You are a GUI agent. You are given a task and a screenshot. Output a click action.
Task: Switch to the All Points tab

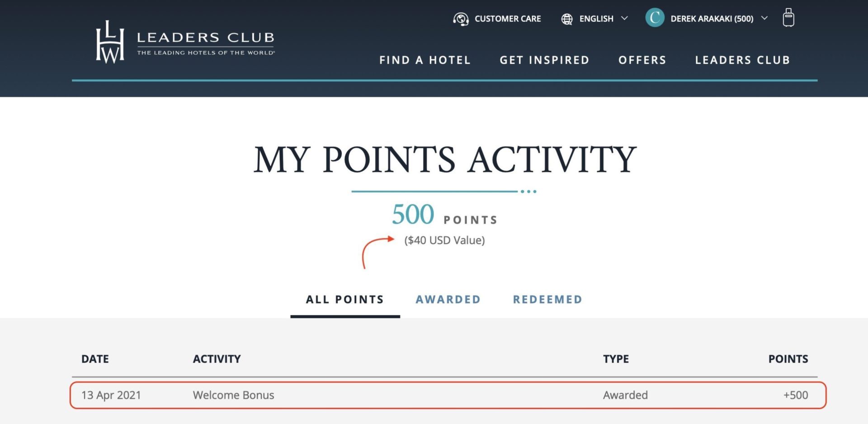point(345,300)
